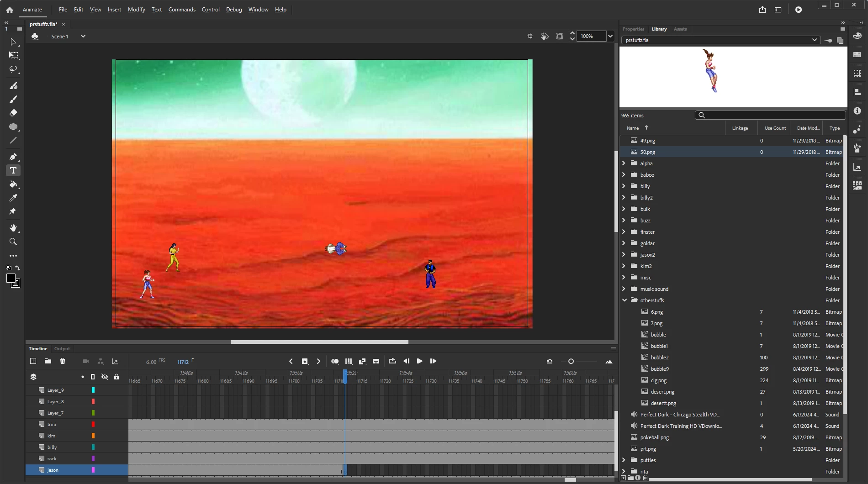868x484 pixels.
Task: Add a new layer in the timeline
Action: 33,361
